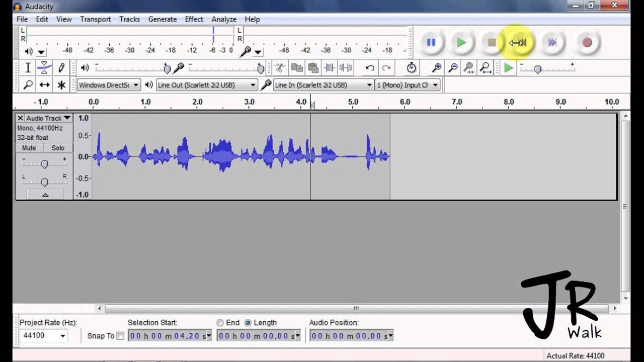Viewport: 644px width, 362px height.
Task: Choose the Envelope tool
Action: (45, 67)
